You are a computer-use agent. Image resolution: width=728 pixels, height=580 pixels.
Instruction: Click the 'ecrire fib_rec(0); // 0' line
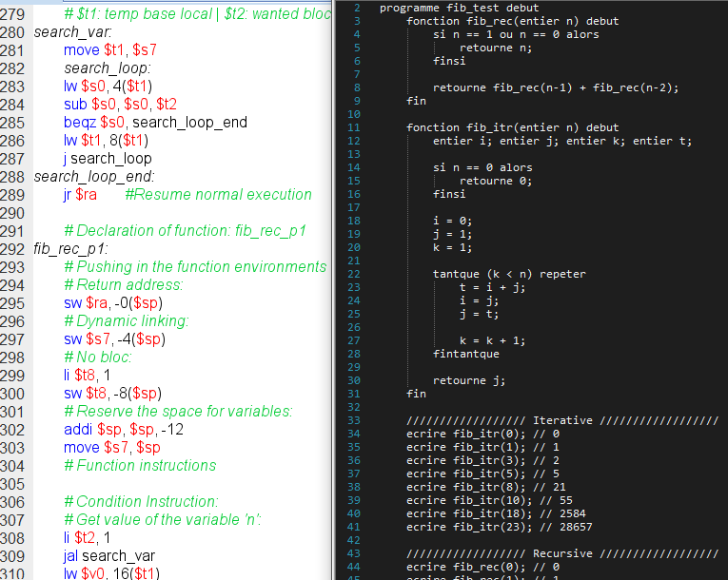point(482,568)
